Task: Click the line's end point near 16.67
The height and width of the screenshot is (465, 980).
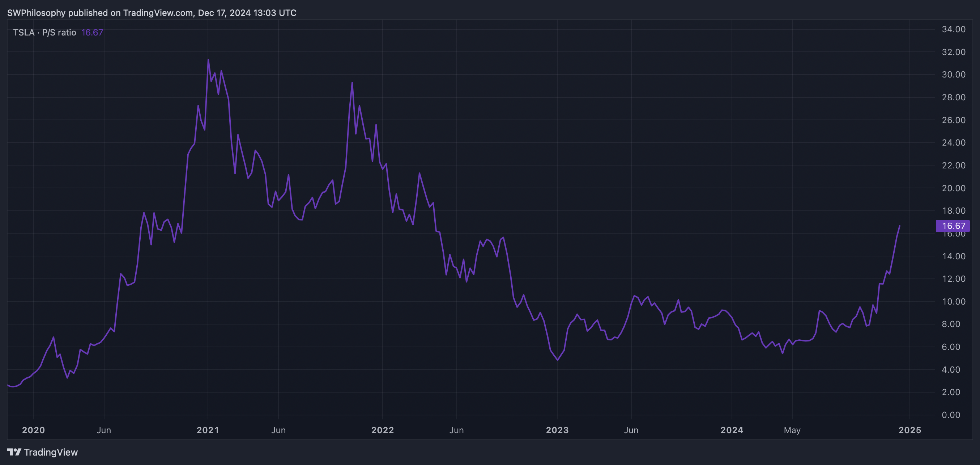Action: (899, 226)
